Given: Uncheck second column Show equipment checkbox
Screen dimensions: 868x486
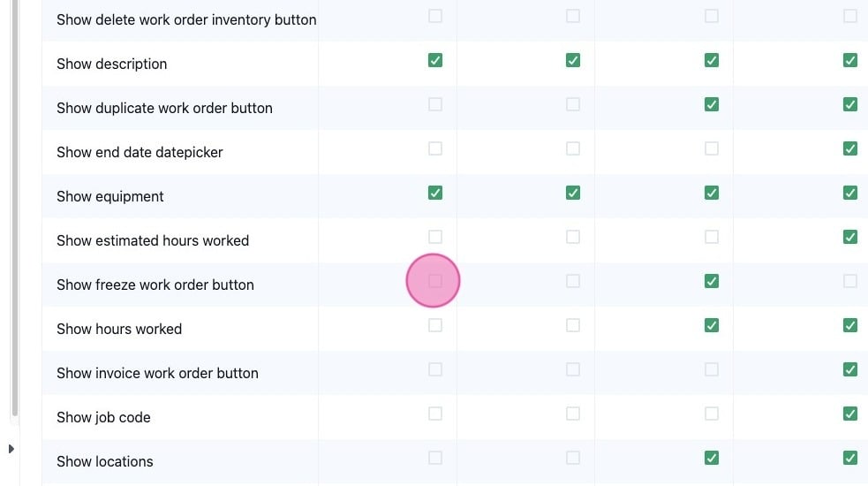Looking at the screenshot, I should (x=573, y=193).
